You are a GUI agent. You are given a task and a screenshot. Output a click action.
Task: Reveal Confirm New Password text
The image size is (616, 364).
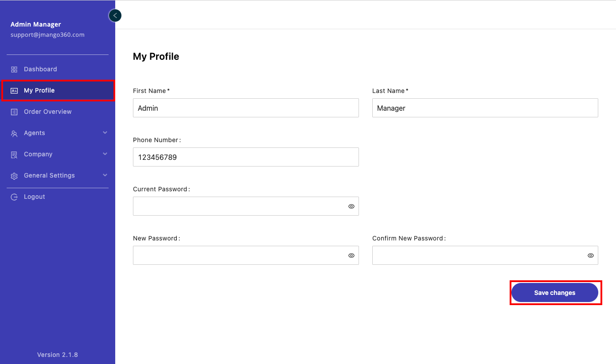pyautogui.click(x=591, y=256)
